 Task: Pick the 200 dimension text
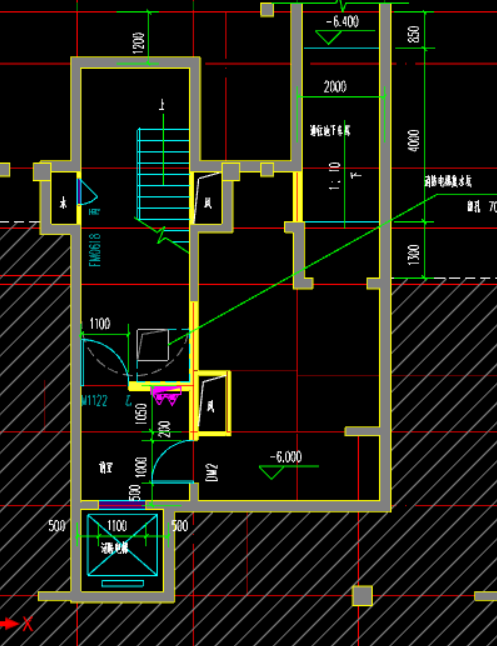click(164, 429)
